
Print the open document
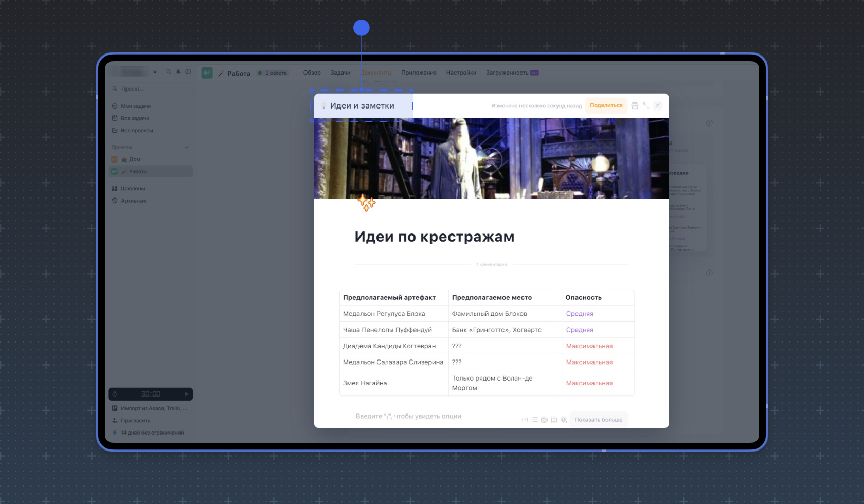point(635,105)
